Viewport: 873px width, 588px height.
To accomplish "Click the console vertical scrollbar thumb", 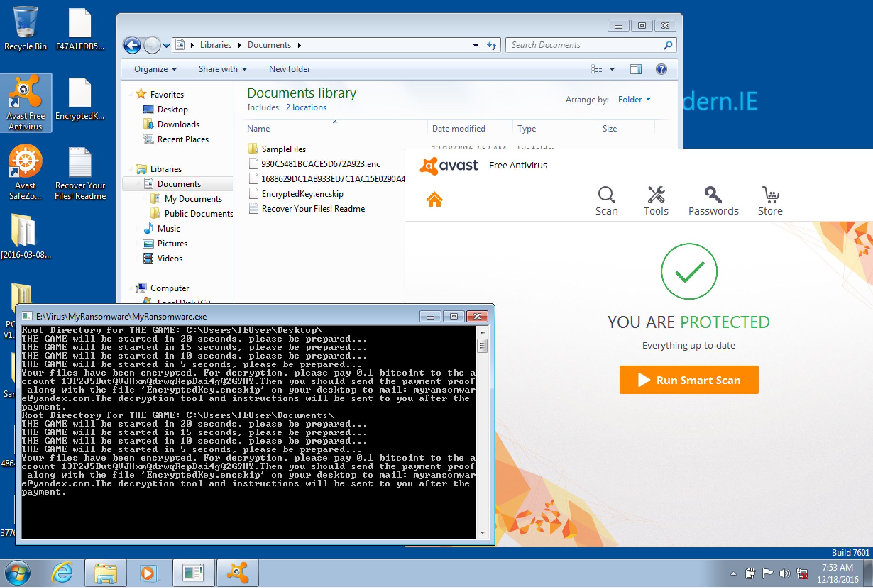I will (x=483, y=345).
